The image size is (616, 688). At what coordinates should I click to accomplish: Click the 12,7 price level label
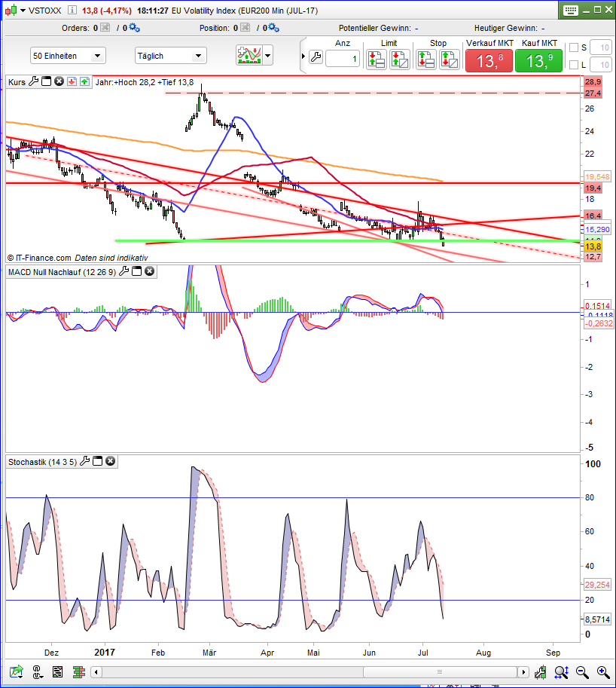[x=593, y=257]
